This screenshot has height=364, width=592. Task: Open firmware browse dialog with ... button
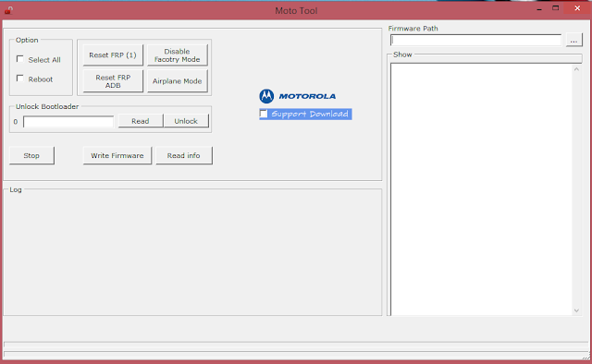pos(573,40)
